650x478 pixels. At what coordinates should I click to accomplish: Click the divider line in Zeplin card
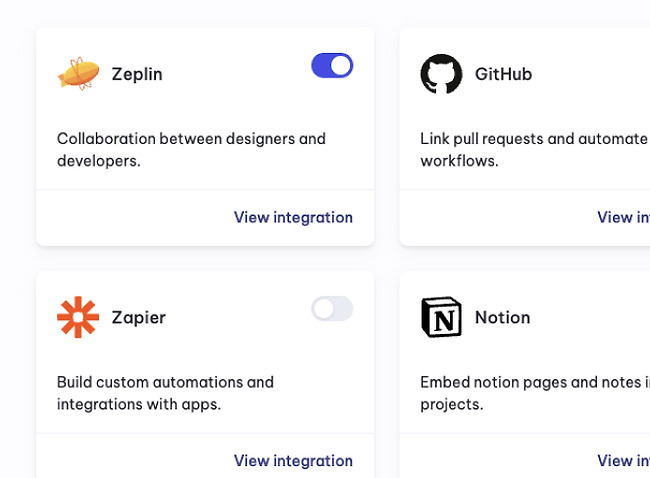(205, 190)
